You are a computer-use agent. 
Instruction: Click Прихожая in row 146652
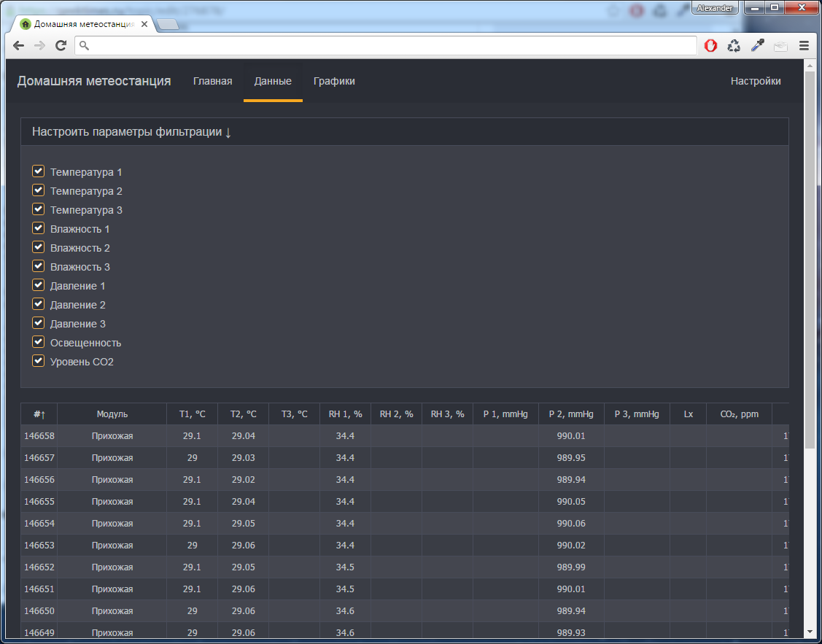pos(112,567)
